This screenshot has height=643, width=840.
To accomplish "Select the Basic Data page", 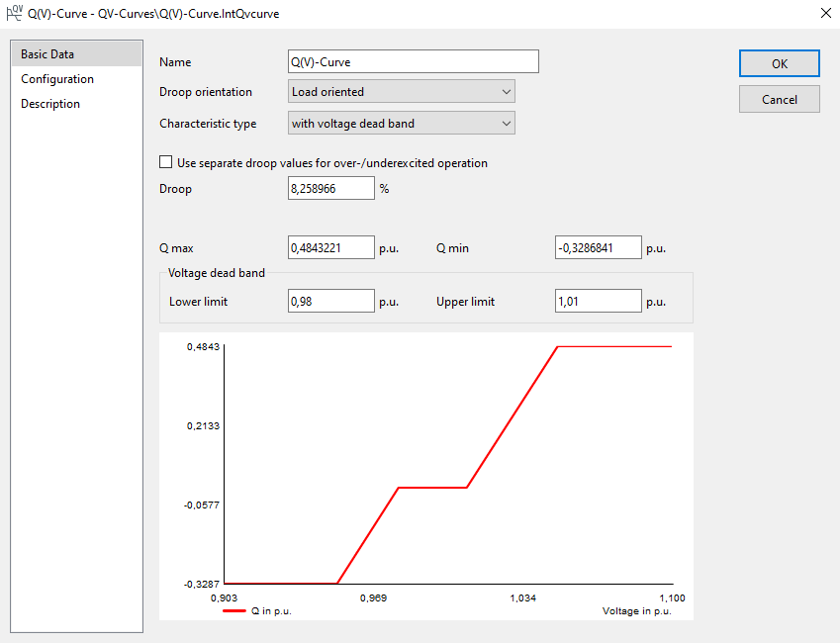I will tap(46, 53).
